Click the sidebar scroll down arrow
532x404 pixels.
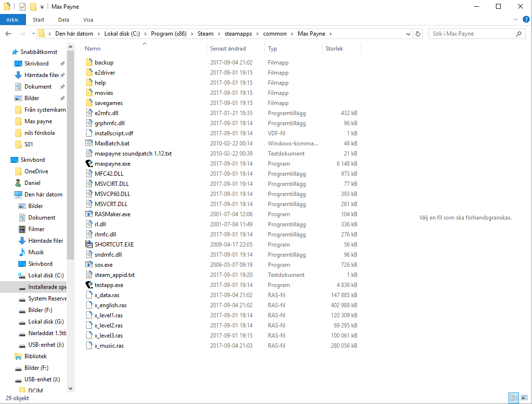[x=70, y=389]
